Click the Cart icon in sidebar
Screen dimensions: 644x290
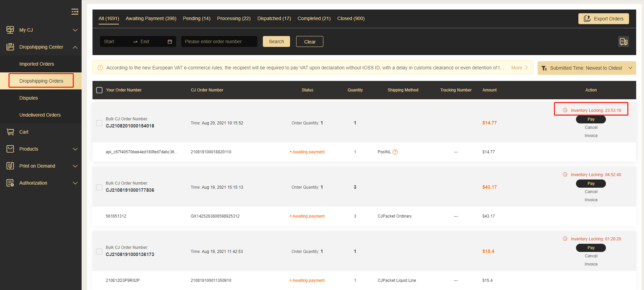[10, 132]
